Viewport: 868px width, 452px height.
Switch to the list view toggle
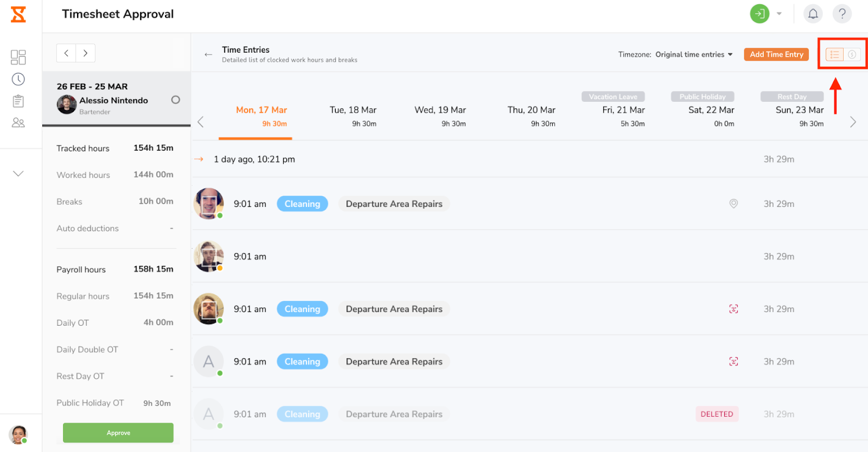pos(834,54)
